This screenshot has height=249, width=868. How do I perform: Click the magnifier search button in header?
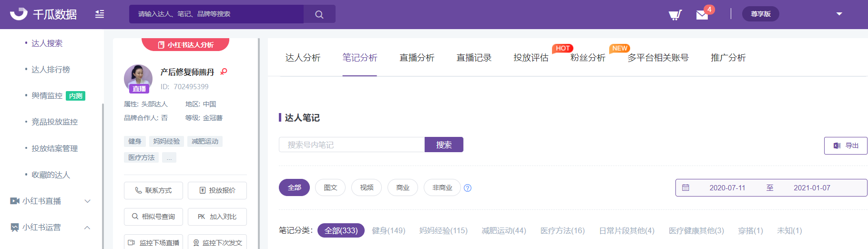coord(319,14)
